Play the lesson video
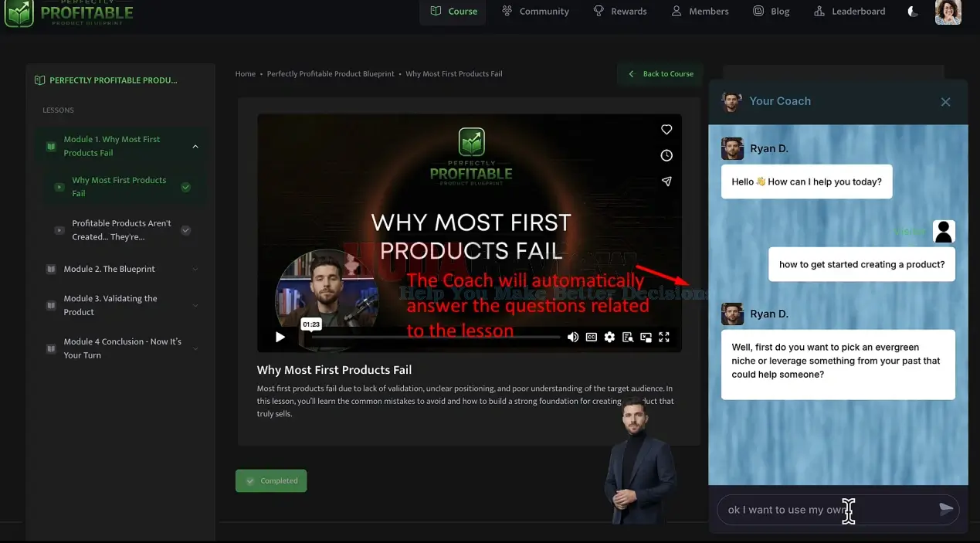Viewport: 980px width, 543px height. pyautogui.click(x=280, y=337)
